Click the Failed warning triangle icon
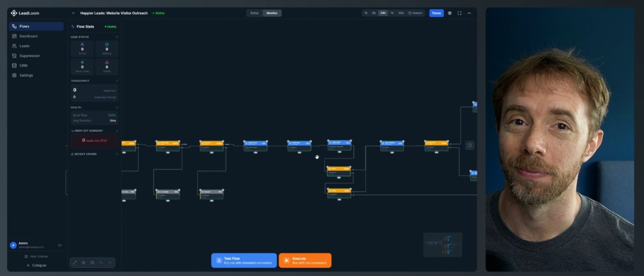Screen dimensions: 644x276 coord(107,63)
